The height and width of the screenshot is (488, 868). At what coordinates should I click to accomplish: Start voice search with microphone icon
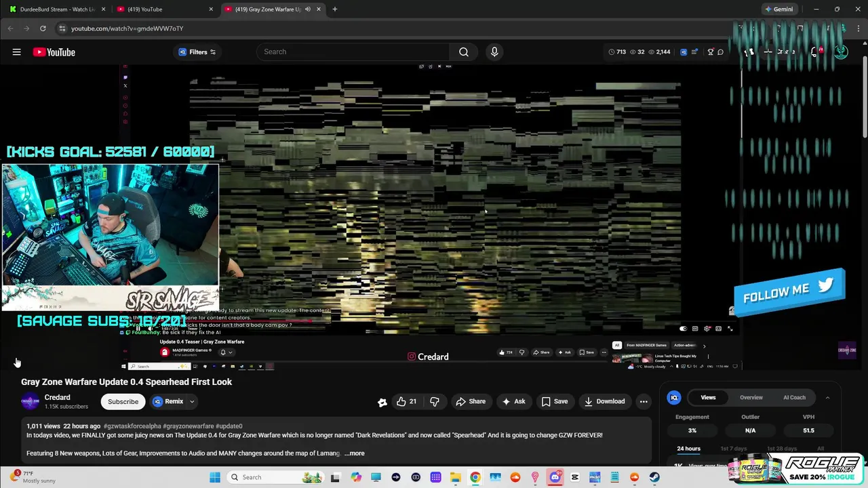[494, 52]
